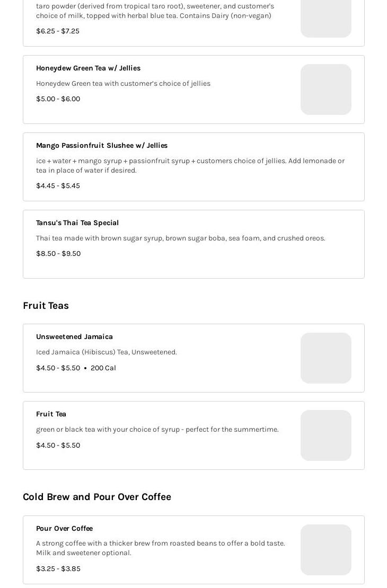This screenshot has width=387, height=588.
Task: Open the Honeydew Green Tea w/ Jellies title
Action: (88, 68)
